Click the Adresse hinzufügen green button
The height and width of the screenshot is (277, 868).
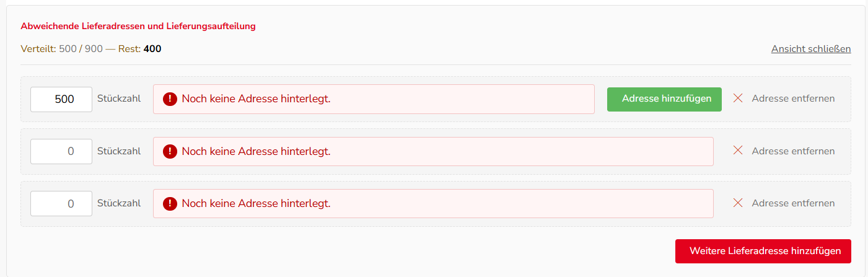pyautogui.click(x=664, y=99)
